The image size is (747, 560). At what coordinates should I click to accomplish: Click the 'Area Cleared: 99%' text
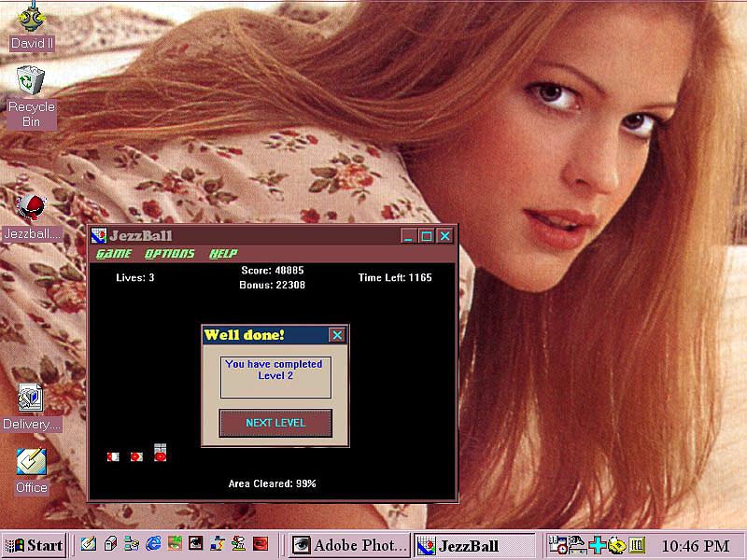click(272, 483)
